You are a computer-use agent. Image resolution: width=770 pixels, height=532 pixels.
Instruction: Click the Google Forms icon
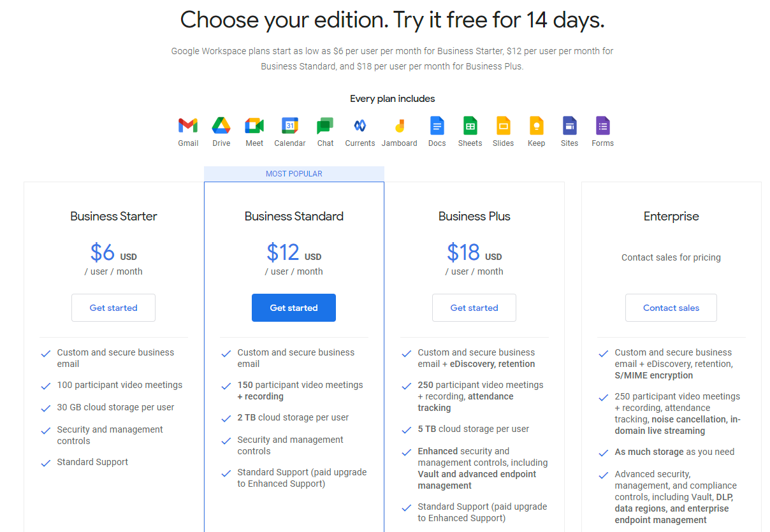(602, 126)
